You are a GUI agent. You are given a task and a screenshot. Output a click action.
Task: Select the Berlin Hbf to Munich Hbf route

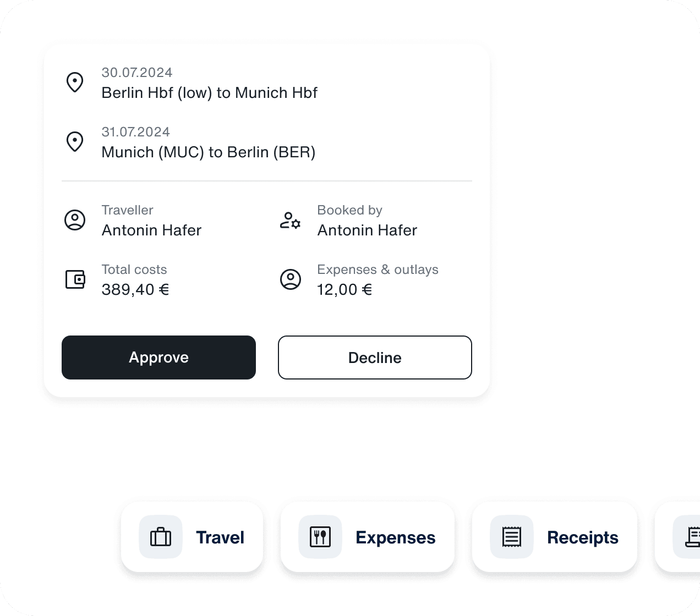[210, 93]
